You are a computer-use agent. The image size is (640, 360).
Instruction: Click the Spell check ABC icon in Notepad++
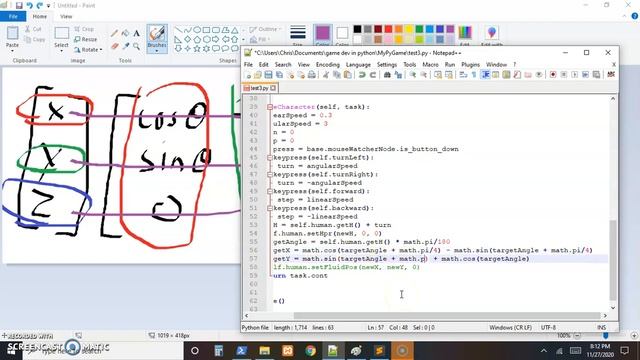(611, 75)
